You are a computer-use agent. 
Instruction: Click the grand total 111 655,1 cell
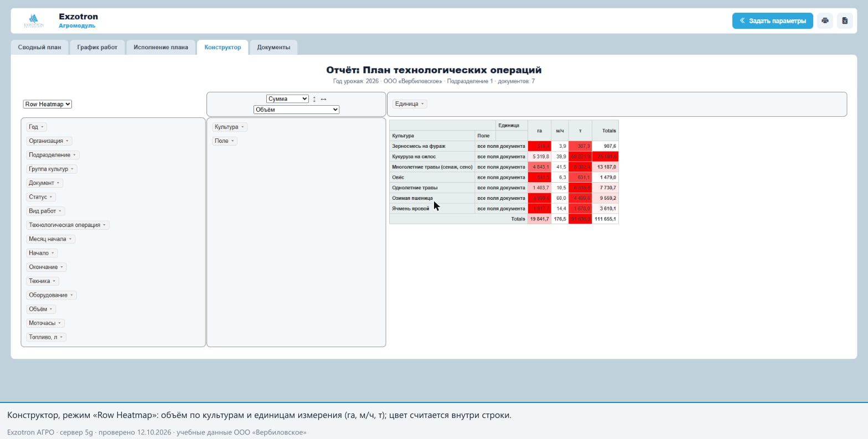pos(605,219)
